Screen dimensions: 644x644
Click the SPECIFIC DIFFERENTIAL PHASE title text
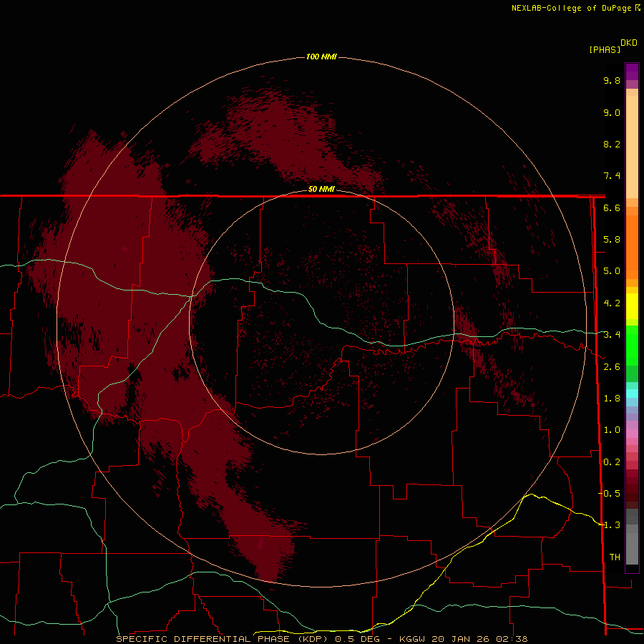(x=203, y=639)
